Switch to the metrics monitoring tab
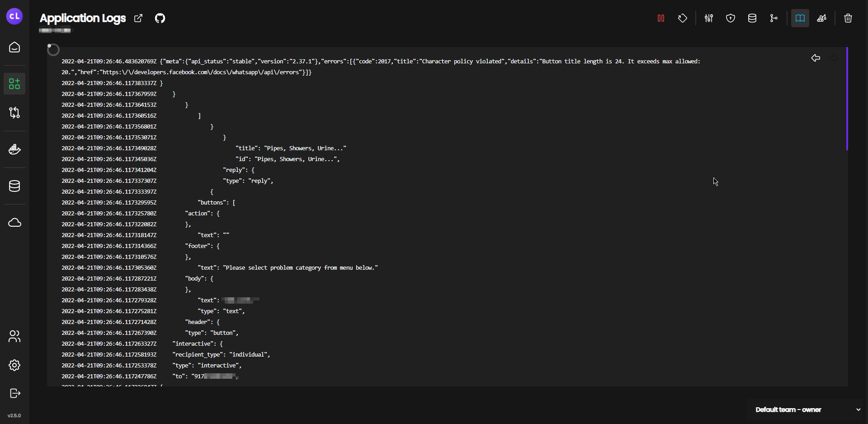The width and height of the screenshot is (868, 424). click(x=821, y=18)
